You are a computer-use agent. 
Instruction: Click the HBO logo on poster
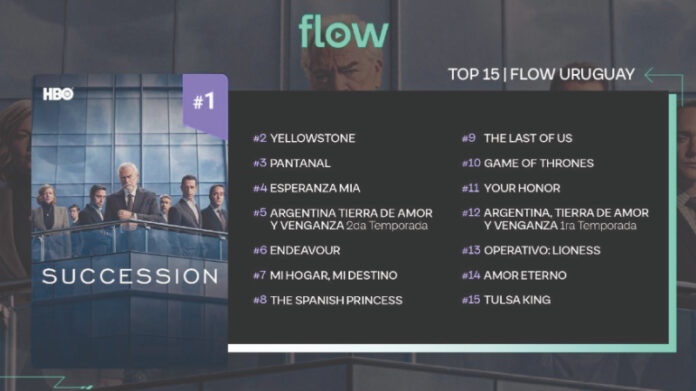pos(58,94)
